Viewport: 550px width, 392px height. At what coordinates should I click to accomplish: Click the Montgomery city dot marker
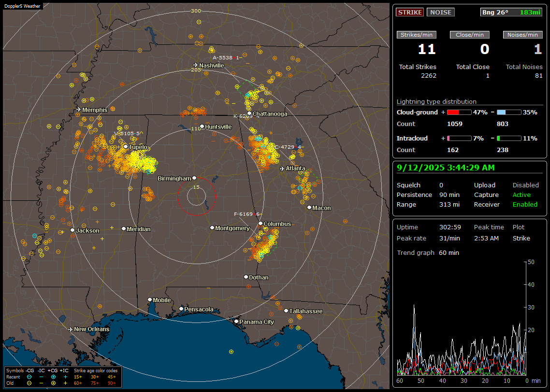[212, 228]
